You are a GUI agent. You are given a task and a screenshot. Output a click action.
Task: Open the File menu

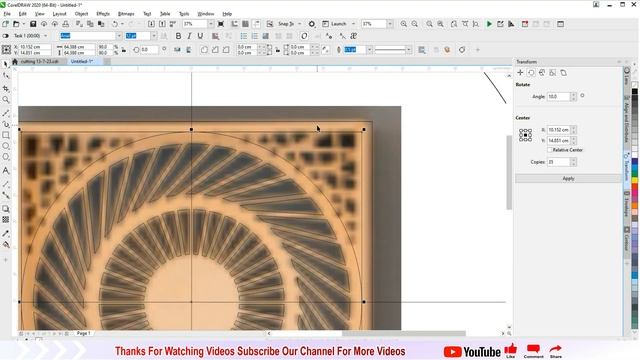click(x=7, y=14)
